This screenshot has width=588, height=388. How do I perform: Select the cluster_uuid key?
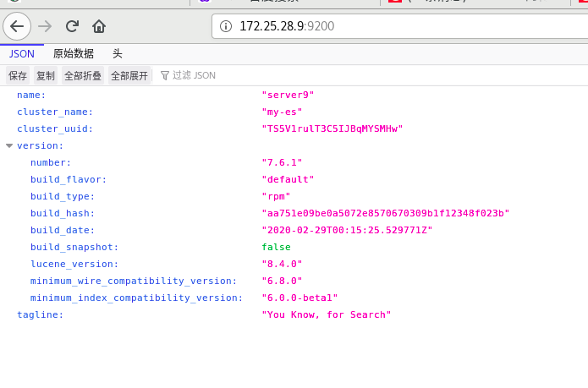(55, 128)
